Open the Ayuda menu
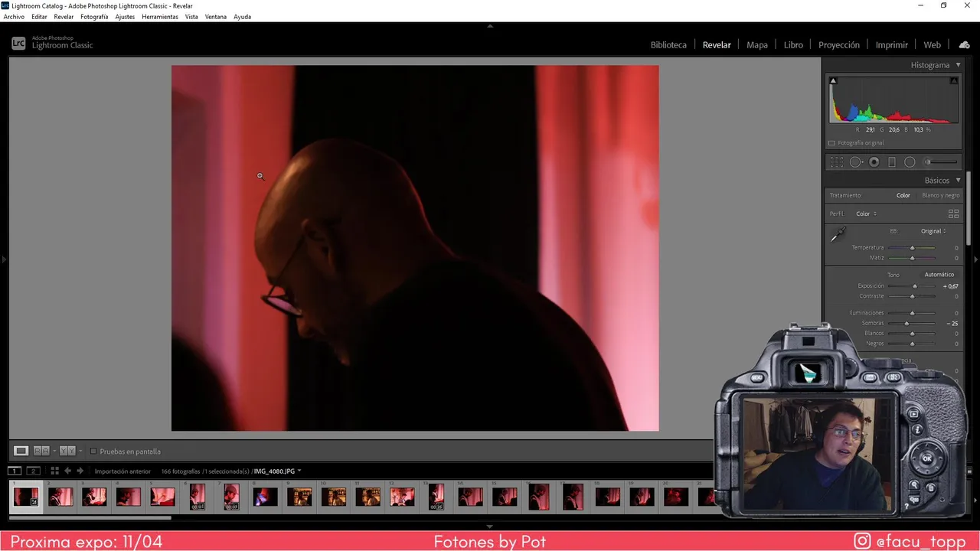 242,16
